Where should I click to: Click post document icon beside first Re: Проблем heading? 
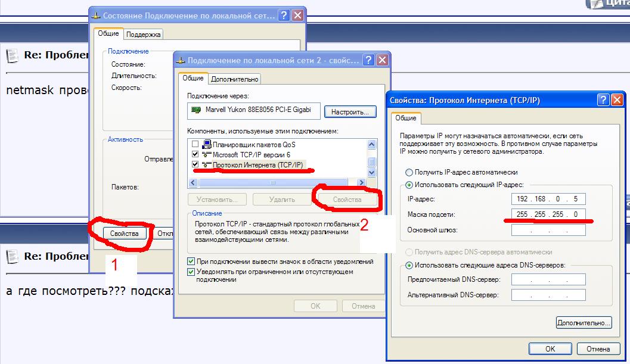12,56
